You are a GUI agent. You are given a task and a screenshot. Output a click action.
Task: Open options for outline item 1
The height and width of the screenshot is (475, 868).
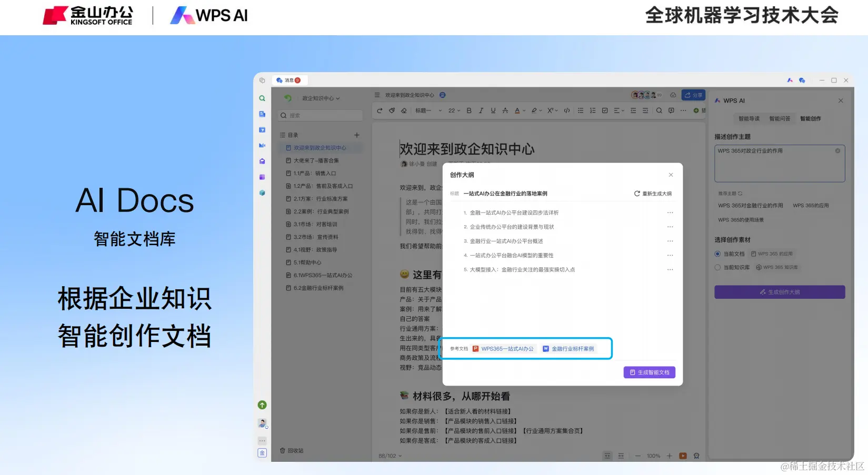tap(670, 213)
